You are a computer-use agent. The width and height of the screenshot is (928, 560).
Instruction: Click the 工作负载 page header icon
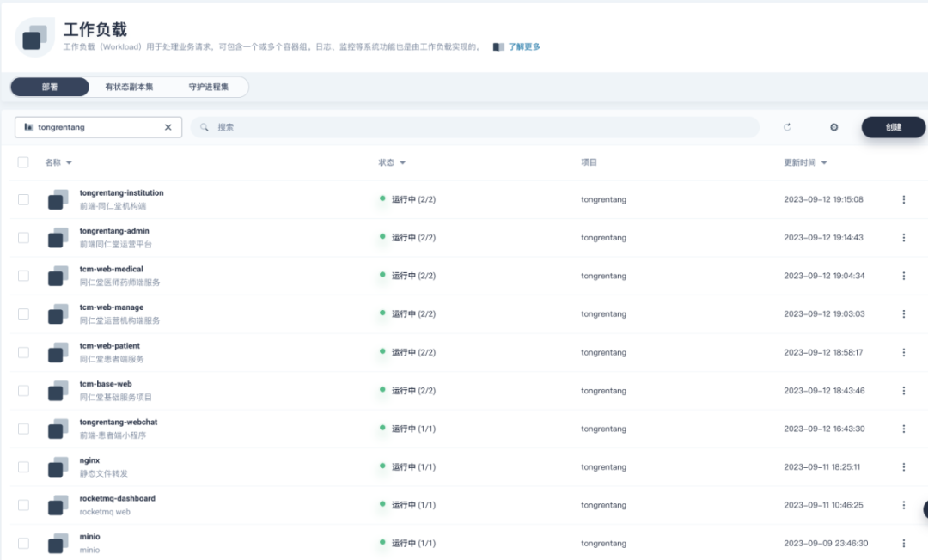coord(35,37)
